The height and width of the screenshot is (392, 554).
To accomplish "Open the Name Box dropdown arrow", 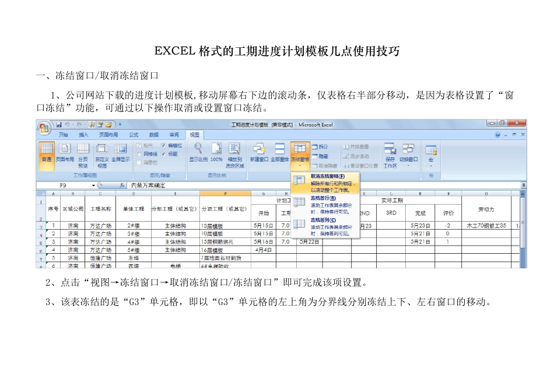I will pyautogui.click(x=93, y=185).
